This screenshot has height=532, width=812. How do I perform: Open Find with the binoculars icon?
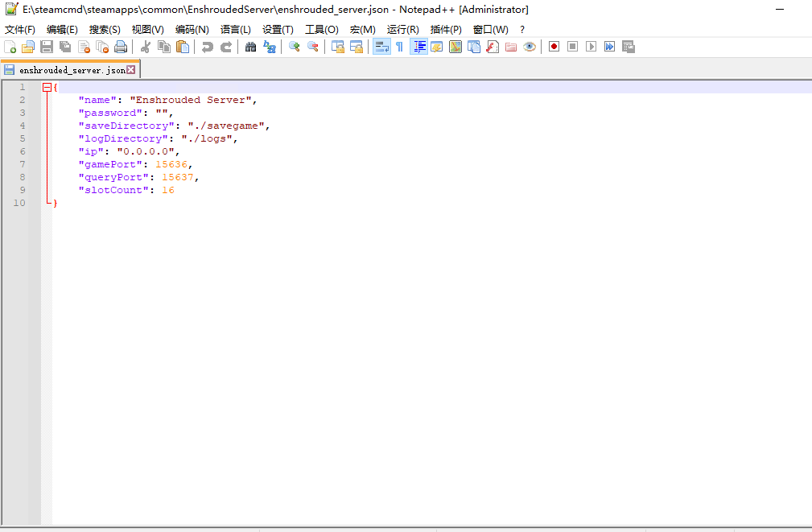pos(251,47)
